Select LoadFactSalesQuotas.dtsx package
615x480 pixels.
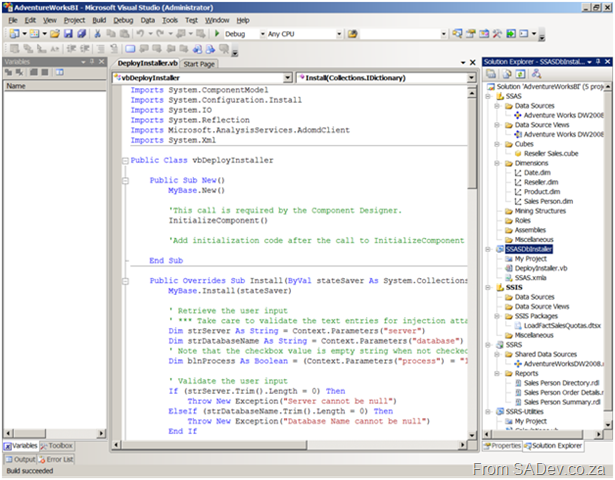coord(562,325)
